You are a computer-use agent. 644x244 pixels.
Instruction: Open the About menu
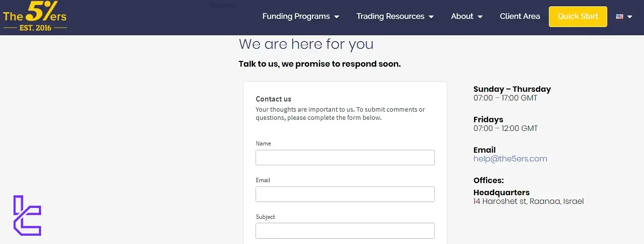462,16
